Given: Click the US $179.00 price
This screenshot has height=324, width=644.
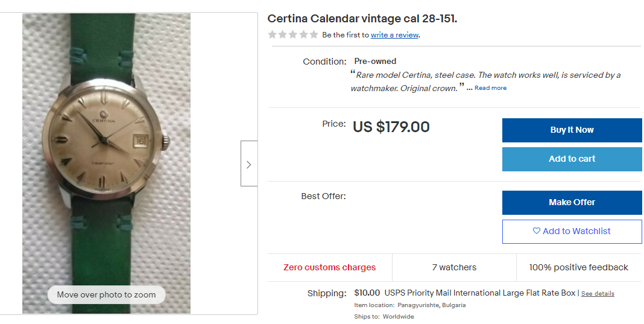Looking at the screenshot, I should [391, 127].
